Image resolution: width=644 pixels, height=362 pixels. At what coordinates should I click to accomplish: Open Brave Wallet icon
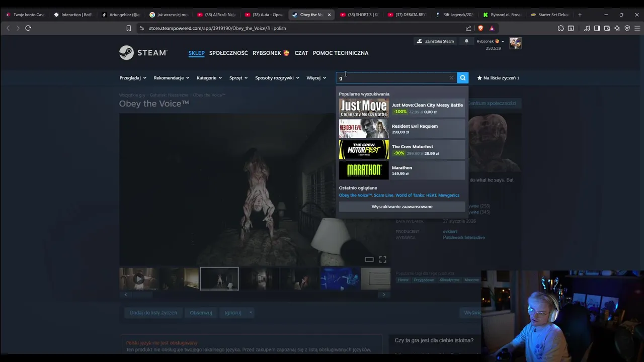pyautogui.click(x=607, y=28)
